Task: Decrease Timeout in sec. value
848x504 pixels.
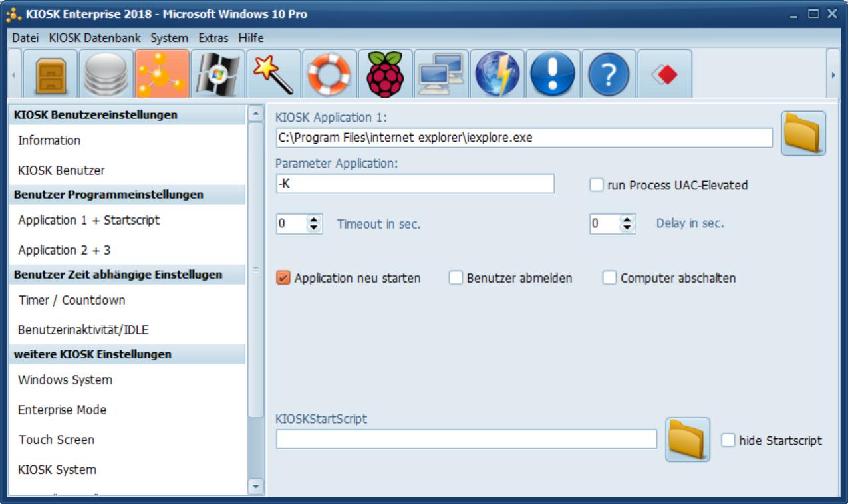Action: click(x=313, y=229)
